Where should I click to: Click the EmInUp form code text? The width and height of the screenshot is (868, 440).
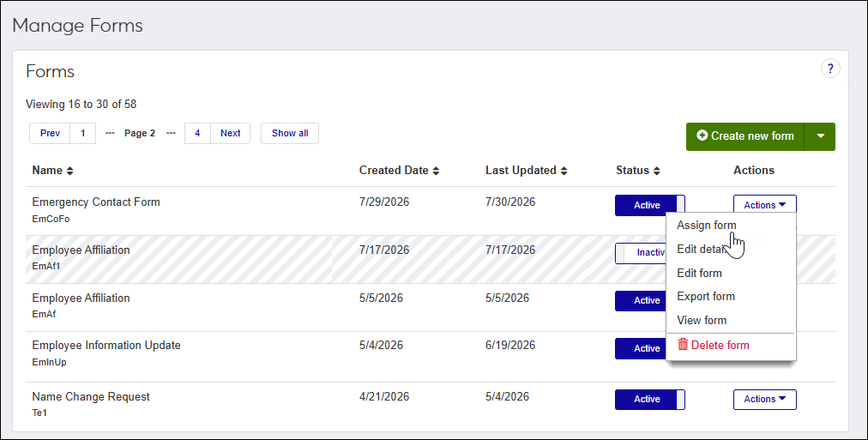pos(49,363)
